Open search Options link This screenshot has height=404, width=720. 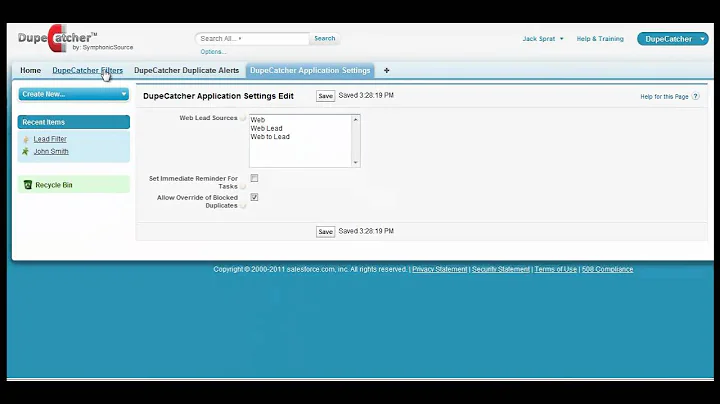pyautogui.click(x=213, y=52)
